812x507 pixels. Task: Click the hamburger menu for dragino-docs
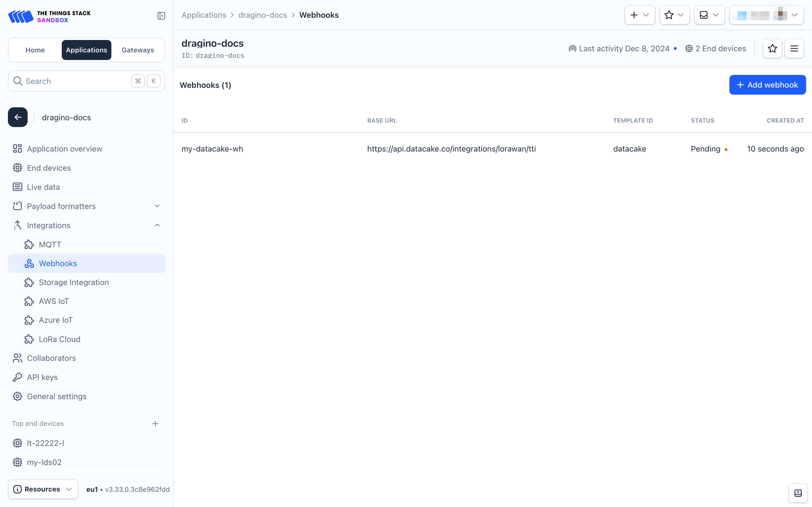click(795, 48)
